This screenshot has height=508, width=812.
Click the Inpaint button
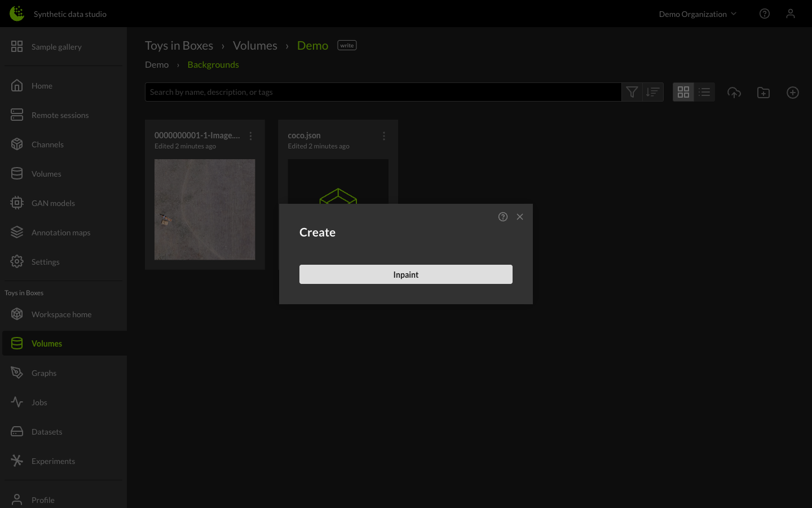(x=406, y=274)
